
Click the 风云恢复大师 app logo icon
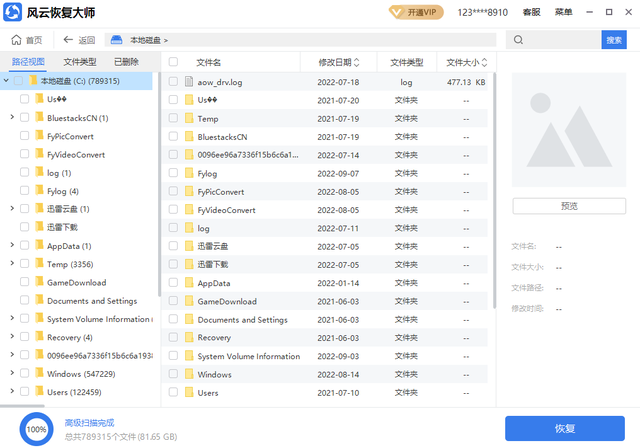tap(12, 12)
